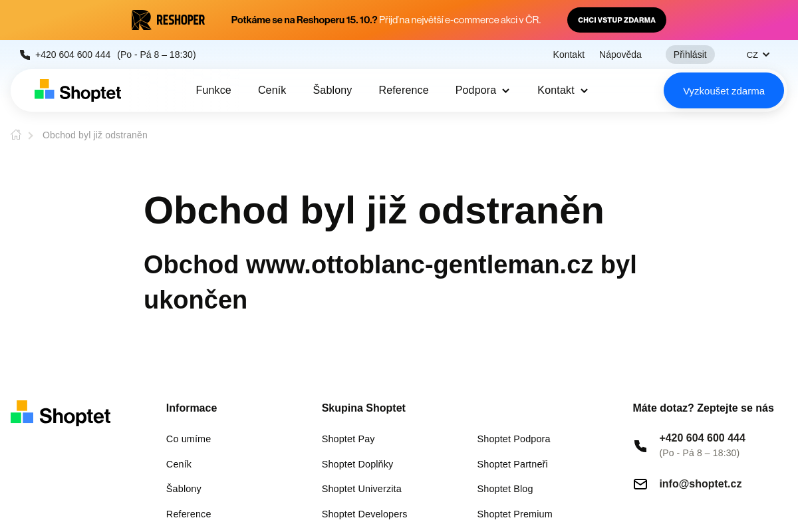This screenshot has height=532, width=798.
Task: Open Shoptet Partneři in the footer
Action: (513, 464)
